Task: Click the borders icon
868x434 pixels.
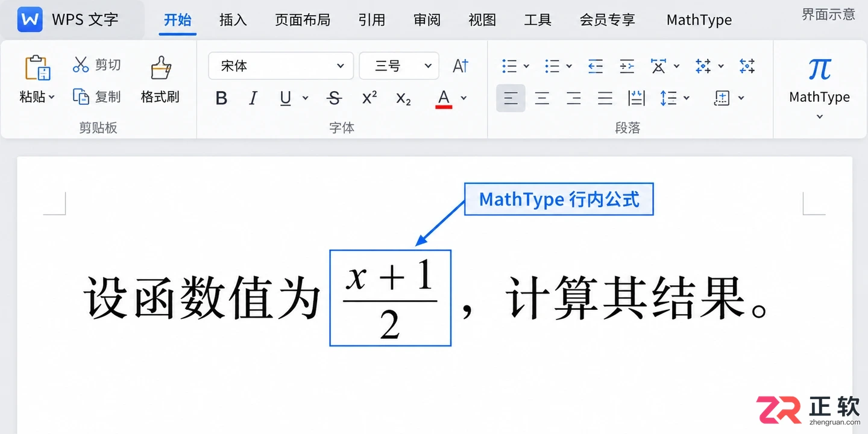Action: tap(722, 98)
